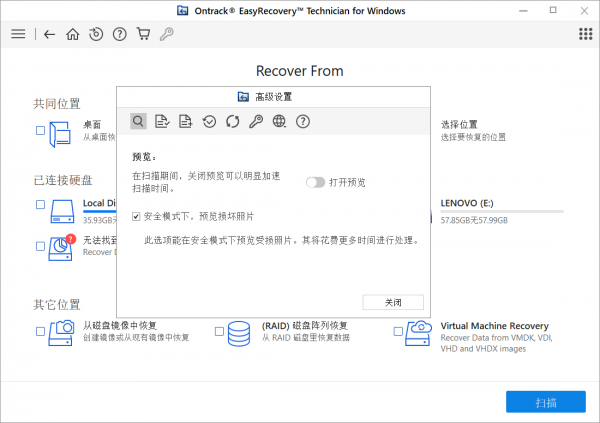Click the 从磁盘镜像中恢复 label
This screenshot has width=600, height=423.
(x=120, y=326)
